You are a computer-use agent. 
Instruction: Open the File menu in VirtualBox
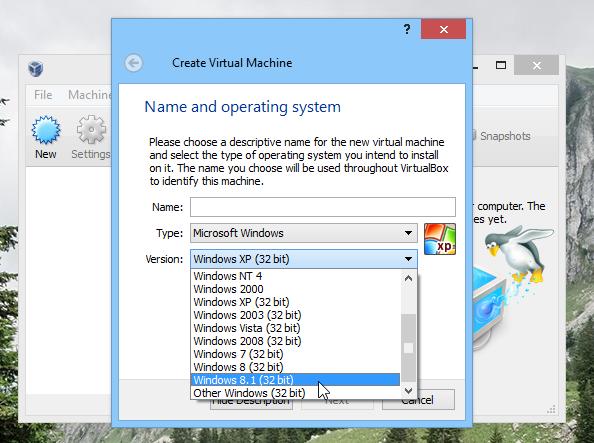43,95
